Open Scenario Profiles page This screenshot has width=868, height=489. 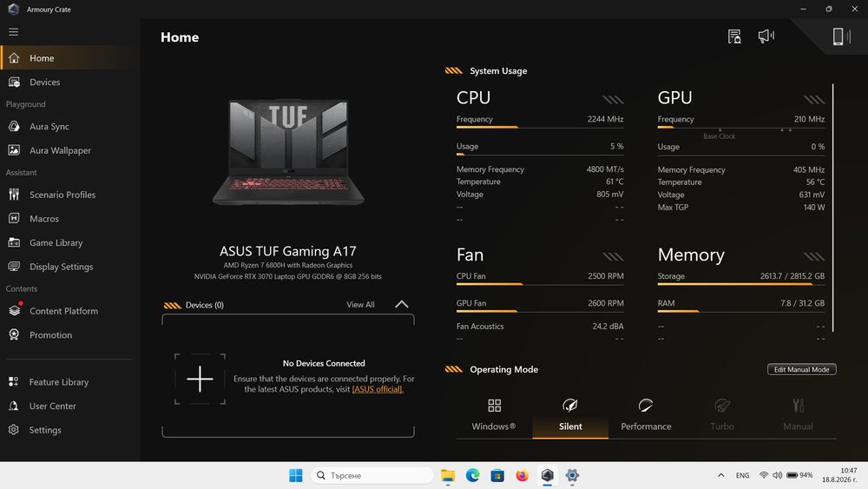click(x=69, y=195)
